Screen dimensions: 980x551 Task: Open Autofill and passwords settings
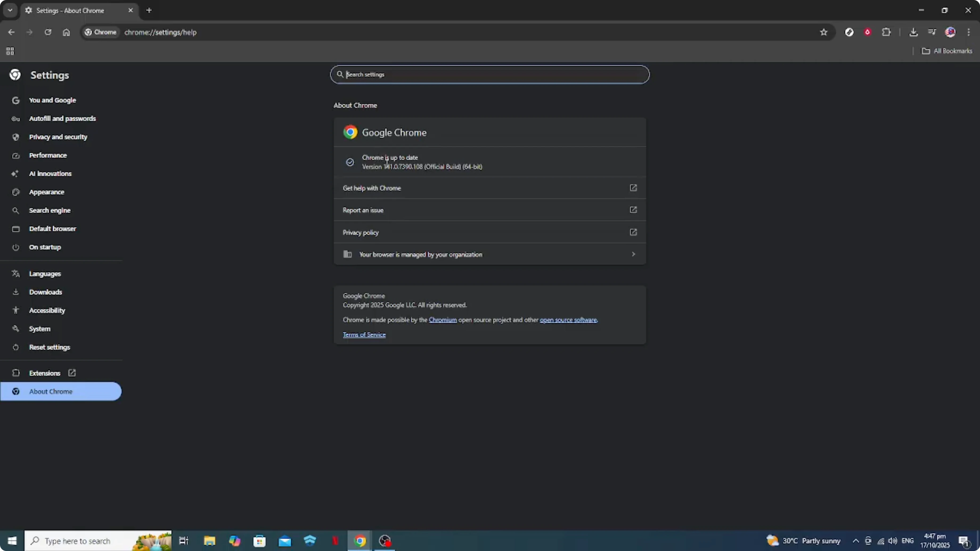tap(62, 119)
